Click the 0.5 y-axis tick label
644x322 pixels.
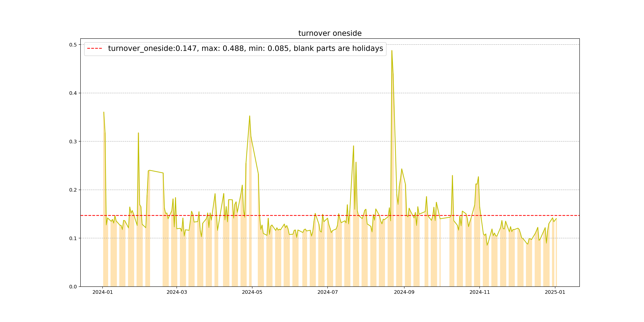(x=73, y=45)
